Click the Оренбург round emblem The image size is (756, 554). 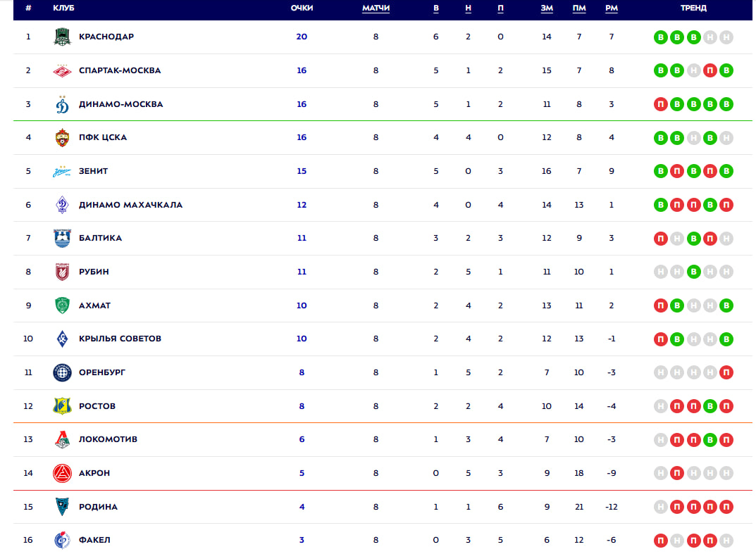click(62, 372)
